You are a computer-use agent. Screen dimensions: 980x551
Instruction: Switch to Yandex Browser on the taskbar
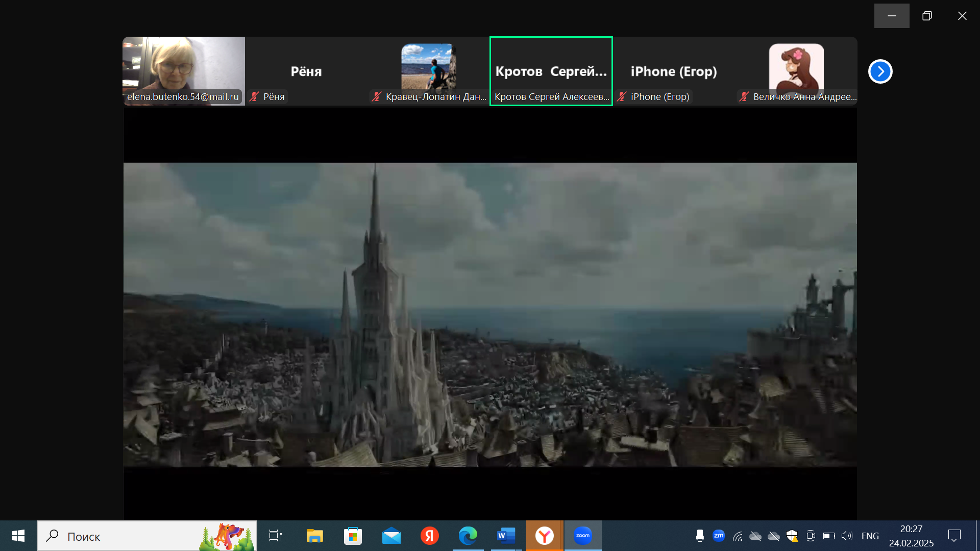point(545,536)
